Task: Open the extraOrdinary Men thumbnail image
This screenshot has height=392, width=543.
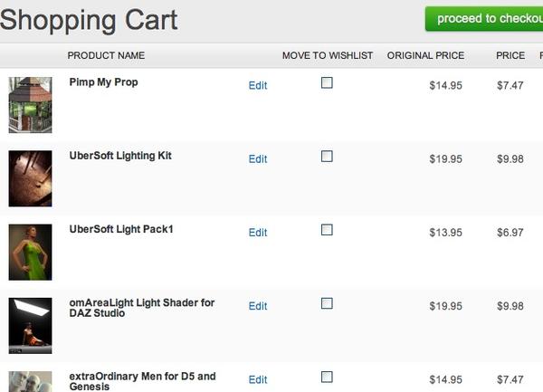Action: [x=31, y=381]
